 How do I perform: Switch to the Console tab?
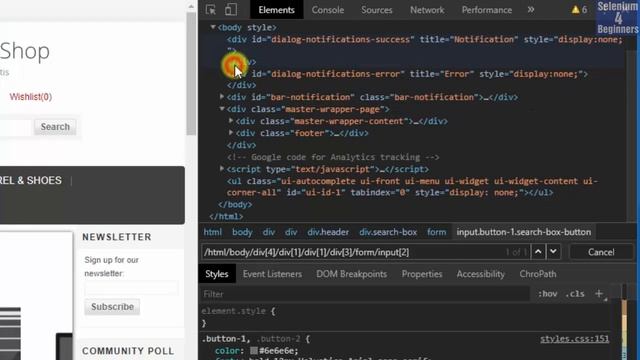tap(328, 10)
